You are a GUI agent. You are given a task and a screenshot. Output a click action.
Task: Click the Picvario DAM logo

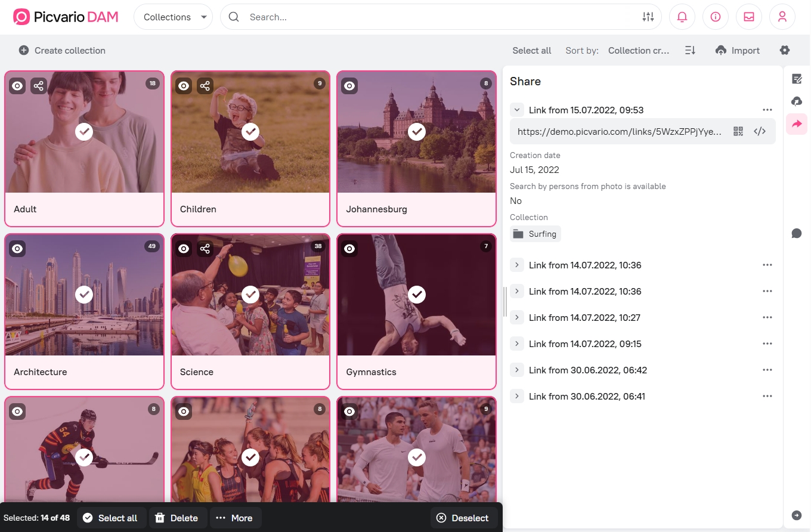pos(66,17)
